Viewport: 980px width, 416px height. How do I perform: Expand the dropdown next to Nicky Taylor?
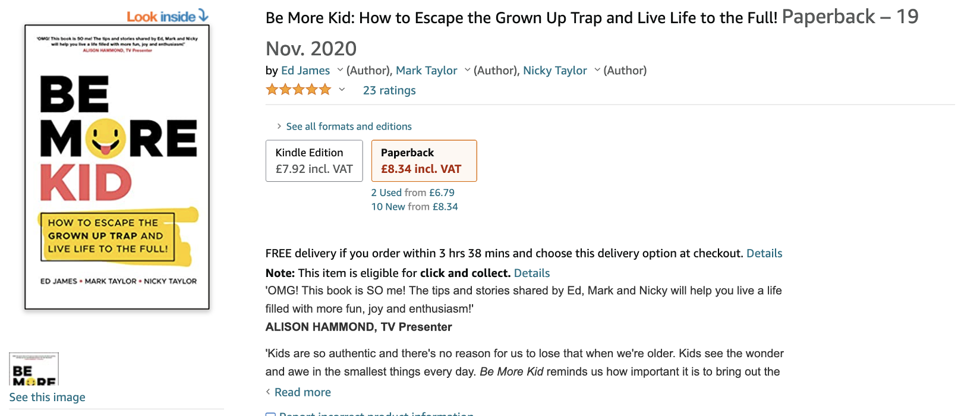pos(597,70)
